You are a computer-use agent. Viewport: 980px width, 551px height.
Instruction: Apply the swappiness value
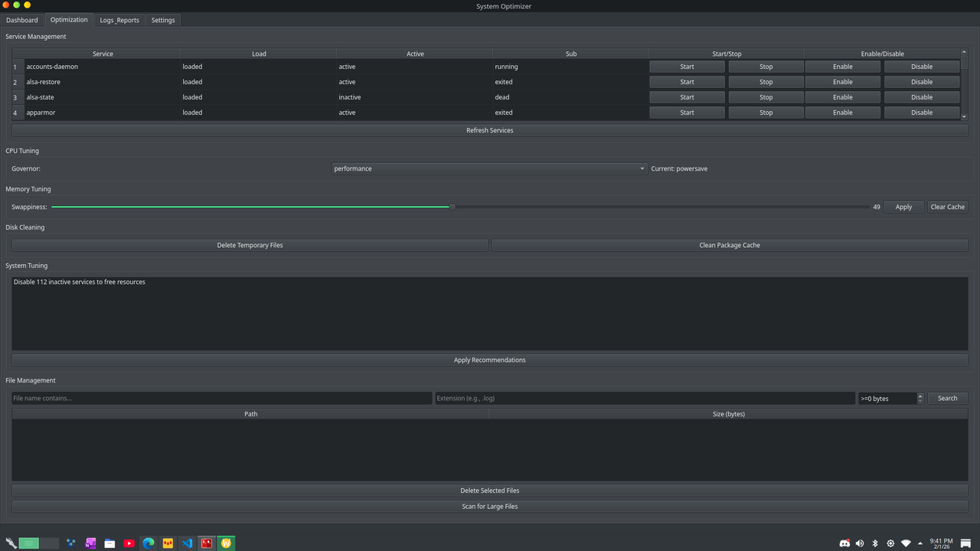903,207
